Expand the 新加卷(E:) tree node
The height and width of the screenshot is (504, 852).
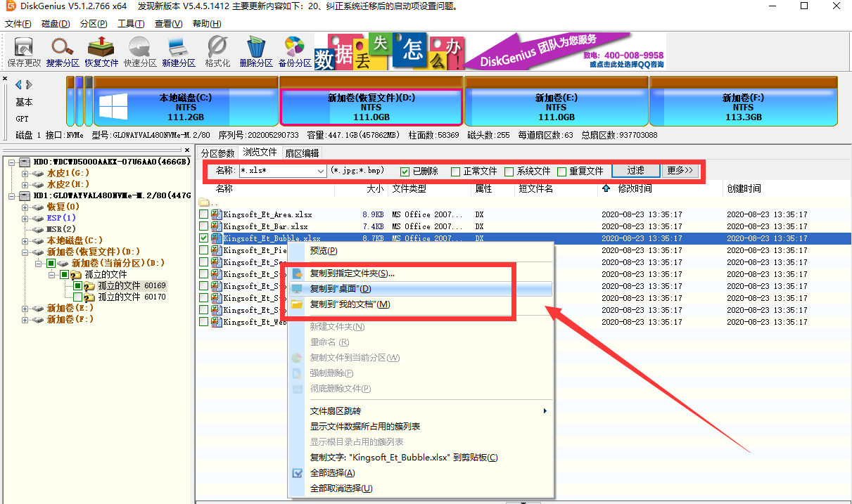pyautogui.click(x=25, y=308)
